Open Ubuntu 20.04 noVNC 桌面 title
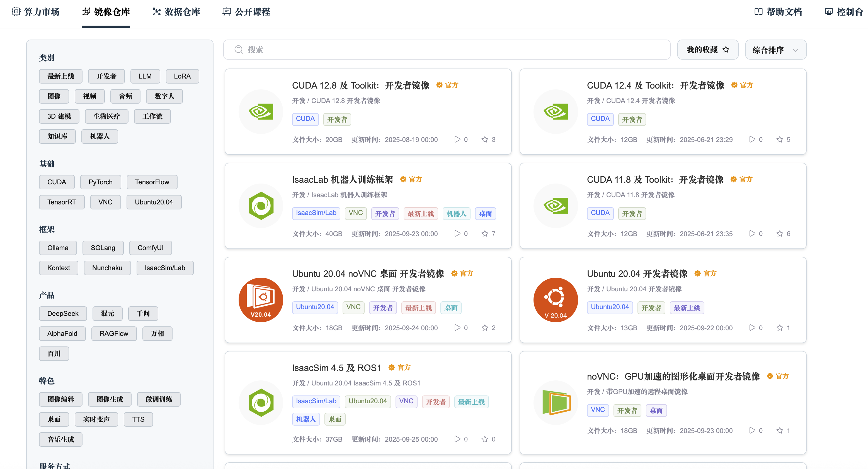The width and height of the screenshot is (868, 469). (x=368, y=274)
